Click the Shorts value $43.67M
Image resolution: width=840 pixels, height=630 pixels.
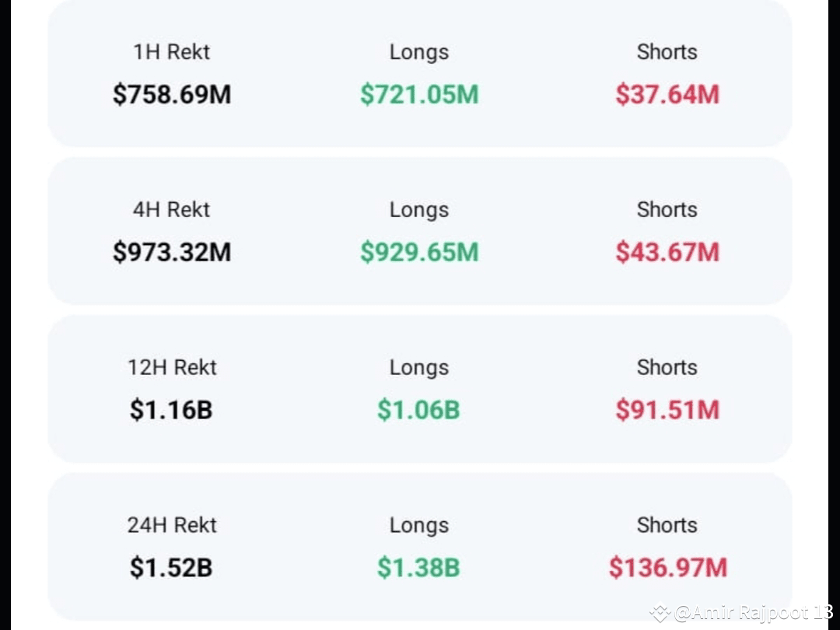(x=667, y=252)
